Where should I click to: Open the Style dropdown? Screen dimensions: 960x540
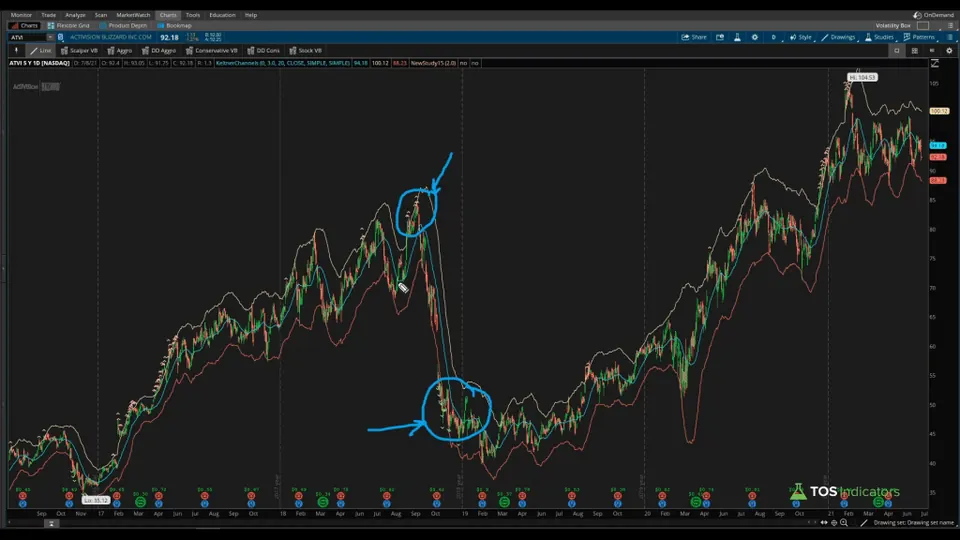(x=801, y=37)
